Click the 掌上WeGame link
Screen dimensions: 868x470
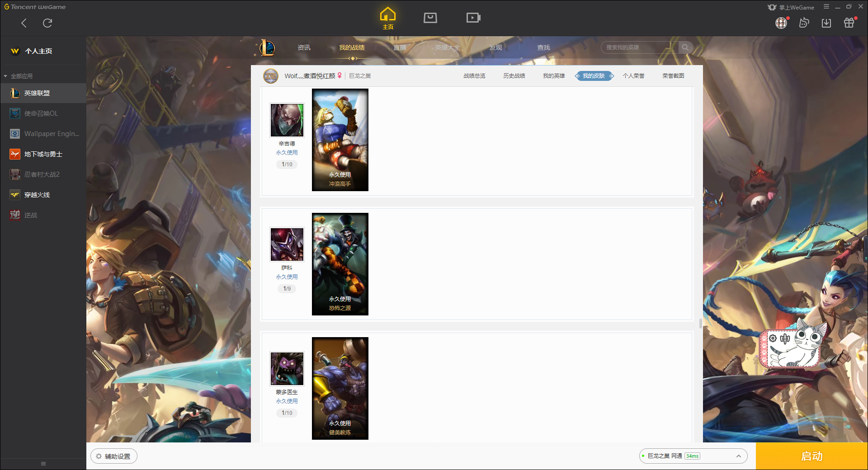point(791,7)
